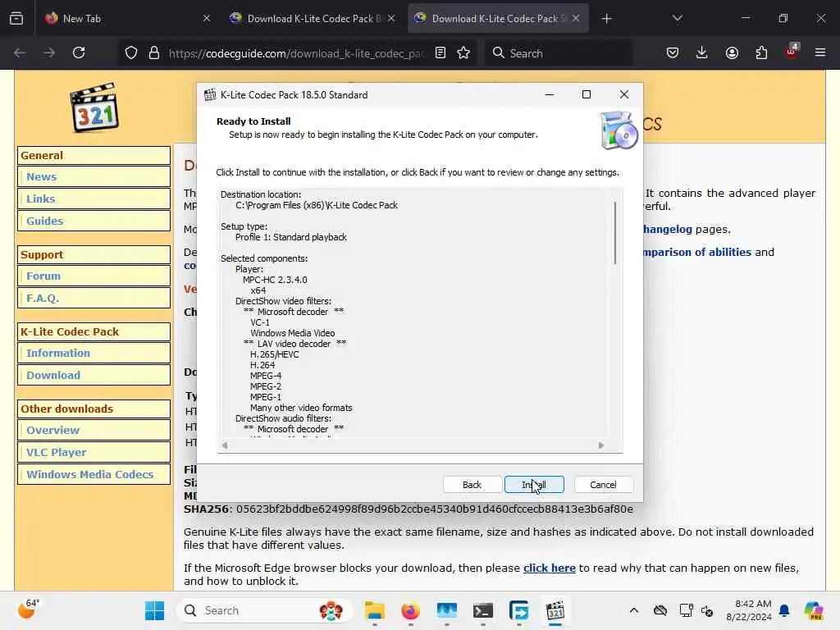840x630 pixels.
Task: Click the Firefox Search box
Action: (559, 53)
